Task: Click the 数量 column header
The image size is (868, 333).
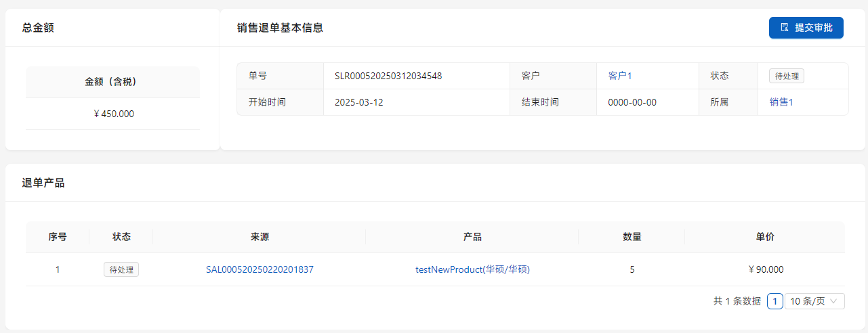Action: (x=632, y=237)
